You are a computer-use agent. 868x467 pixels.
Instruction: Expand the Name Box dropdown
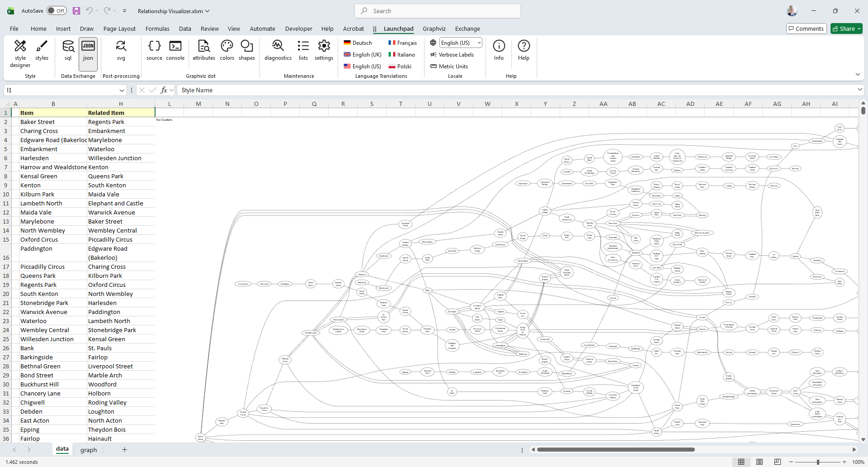click(122, 91)
